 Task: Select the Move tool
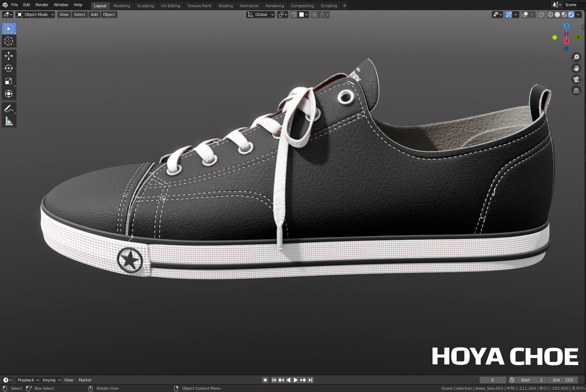click(x=9, y=56)
